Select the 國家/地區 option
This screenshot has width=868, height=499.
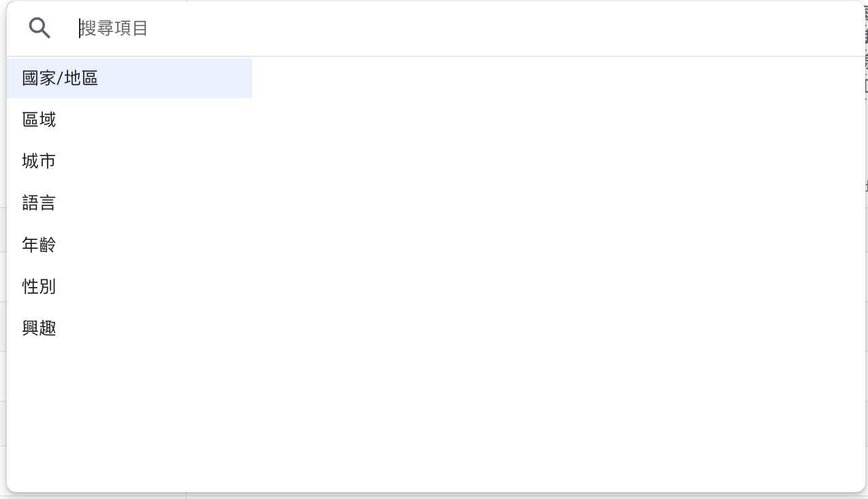61,78
